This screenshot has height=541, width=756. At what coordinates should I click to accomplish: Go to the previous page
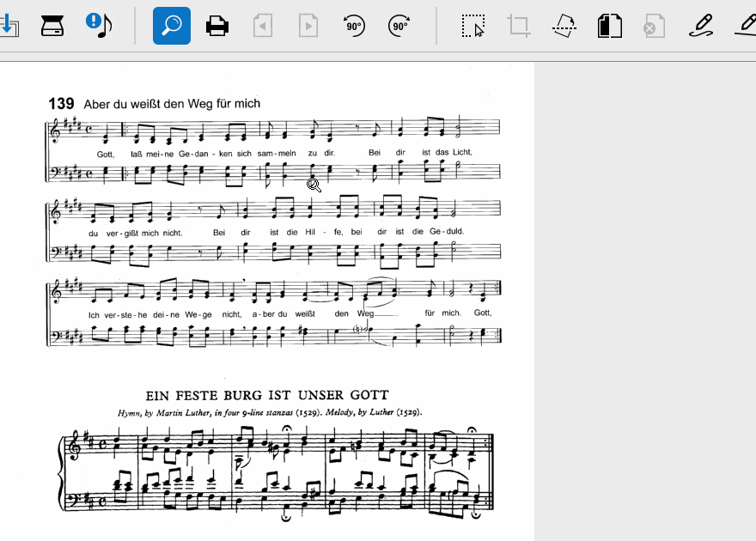point(263,26)
